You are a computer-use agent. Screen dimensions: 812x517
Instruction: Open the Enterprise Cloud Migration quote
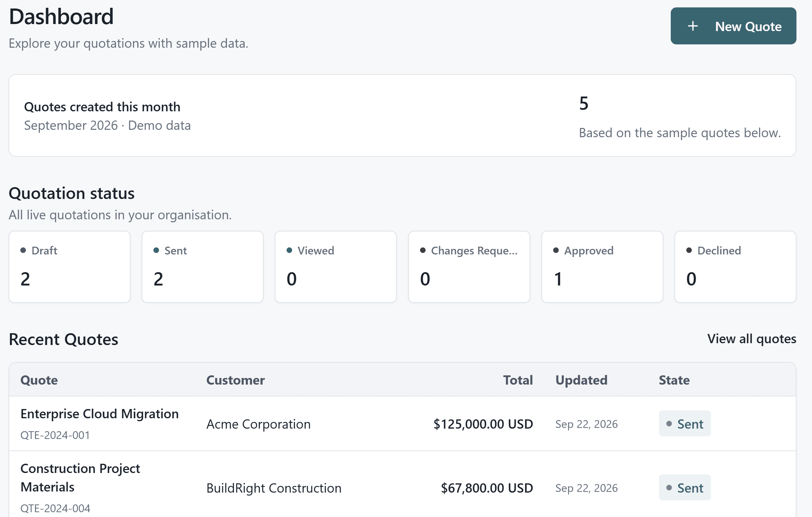coord(99,413)
